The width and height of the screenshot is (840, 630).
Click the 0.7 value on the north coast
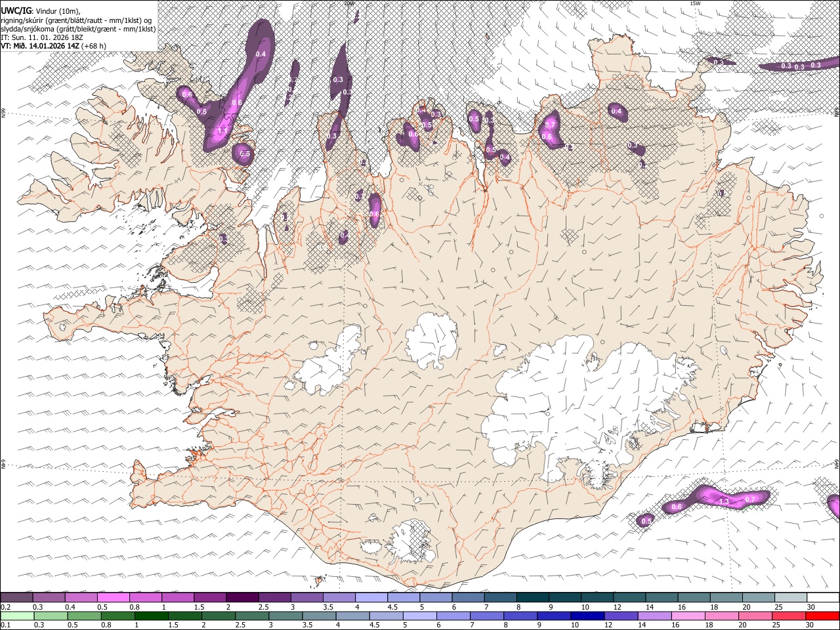coord(551,125)
